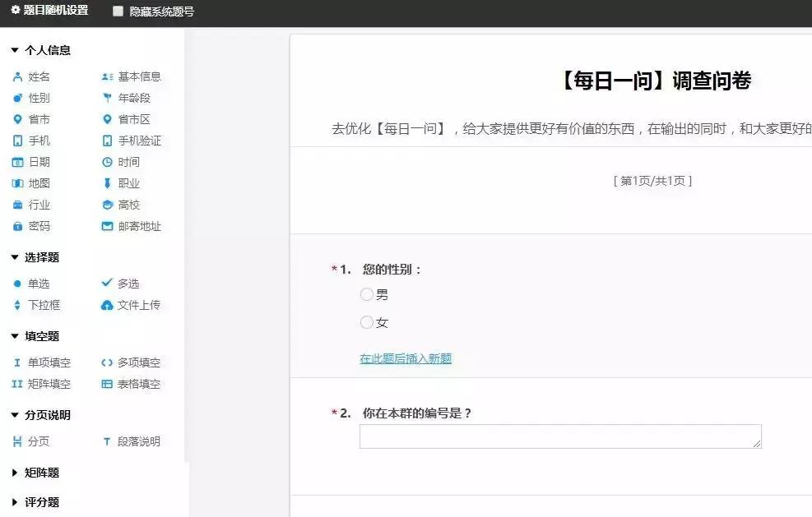Select the 高校 icon
Image resolution: width=812 pixels, height=517 pixels.
pos(107,205)
